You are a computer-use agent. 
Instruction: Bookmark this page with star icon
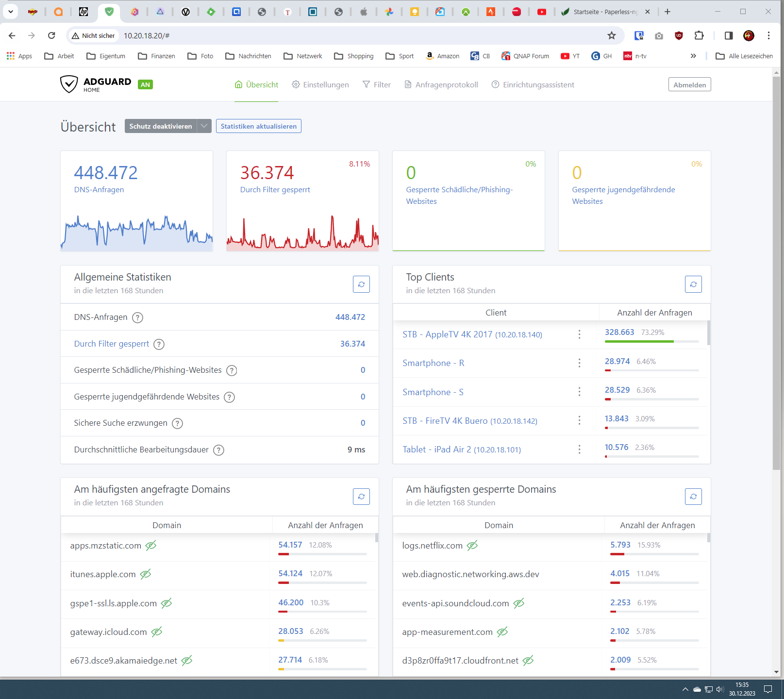[x=612, y=35]
